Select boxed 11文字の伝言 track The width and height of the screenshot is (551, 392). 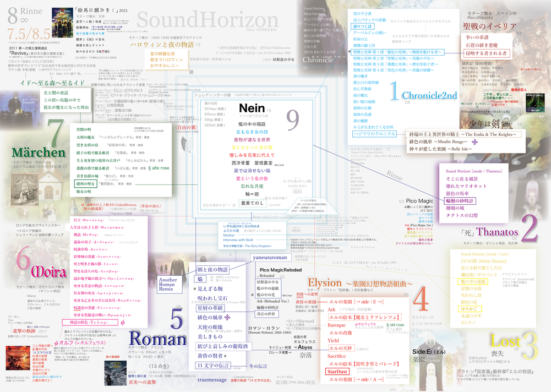pos(212,365)
